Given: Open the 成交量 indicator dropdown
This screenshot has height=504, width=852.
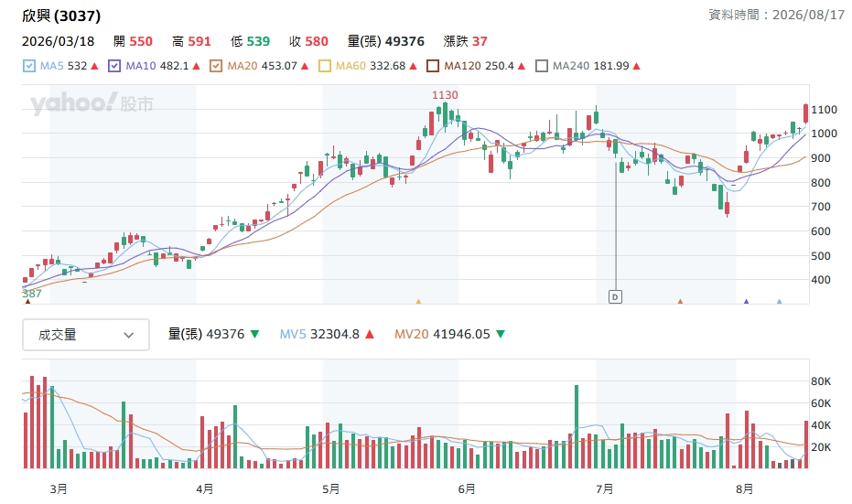Looking at the screenshot, I should (86, 335).
